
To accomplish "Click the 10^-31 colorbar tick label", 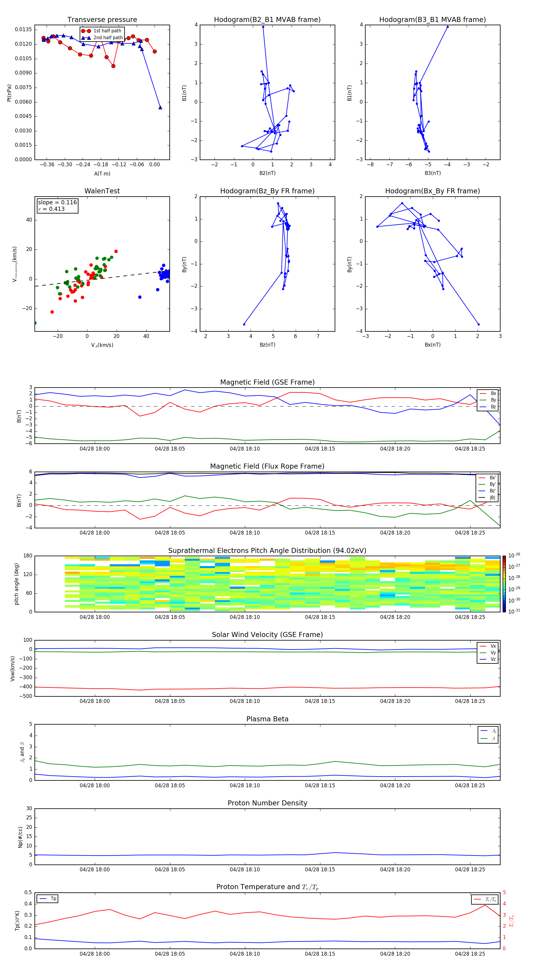I will (x=514, y=611).
